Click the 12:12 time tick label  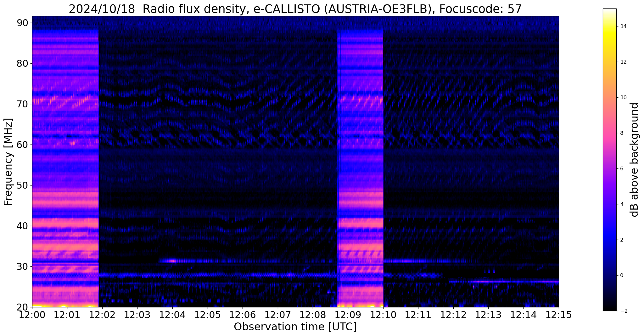point(453,315)
